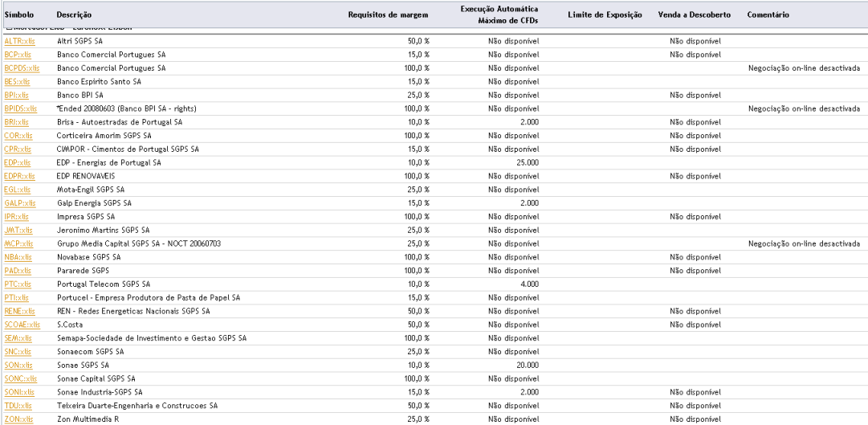Open the GALP:xlis symbol link
Screen dimensions: 868x425
pyautogui.click(x=19, y=203)
